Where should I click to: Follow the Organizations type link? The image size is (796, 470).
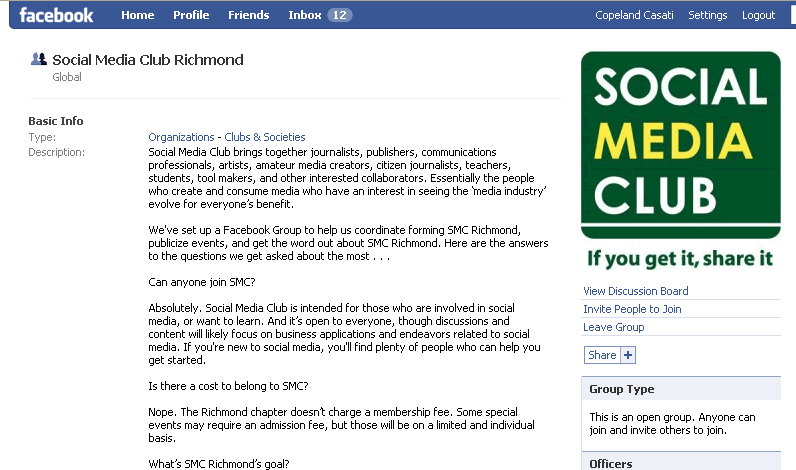(181, 137)
